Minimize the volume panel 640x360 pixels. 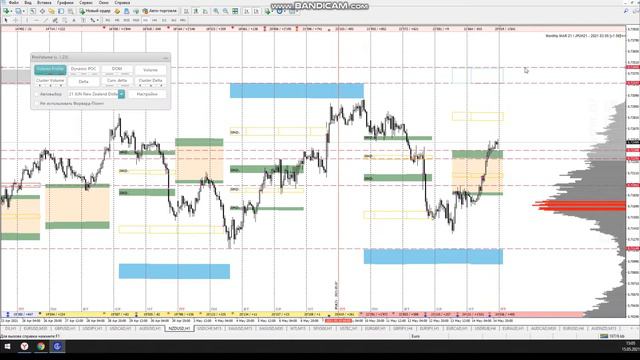(x=165, y=57)
